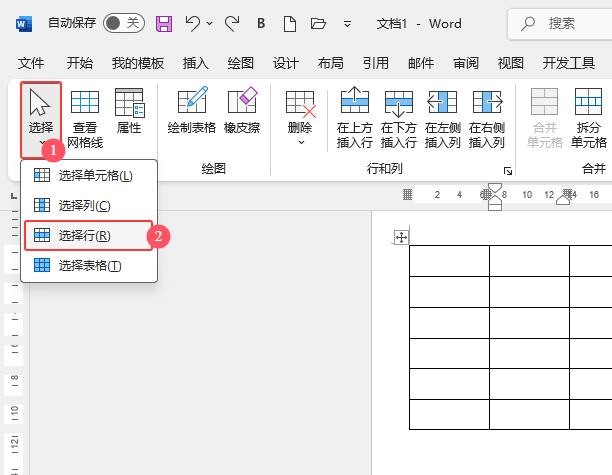This screenshot has height=475, width=612.
Task: Toggle 查看网格线 (View Gridlines)
Action: tap(85, 119)
